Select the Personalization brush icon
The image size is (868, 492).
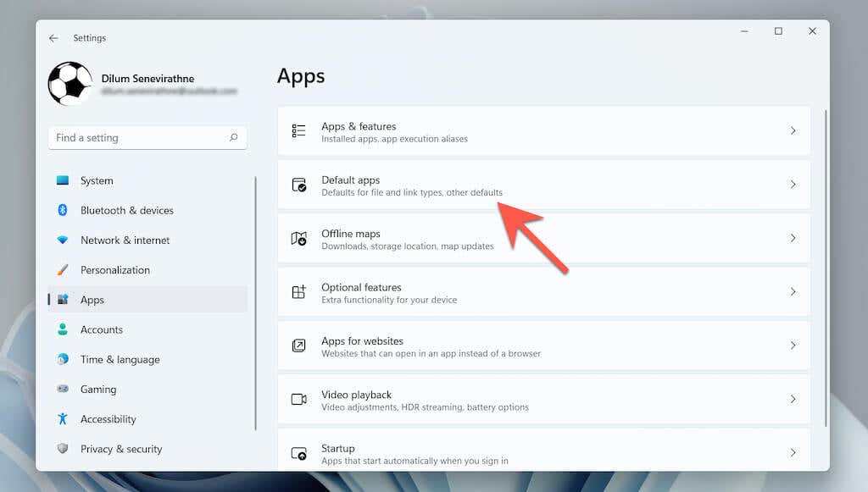(x=63, y=270)
